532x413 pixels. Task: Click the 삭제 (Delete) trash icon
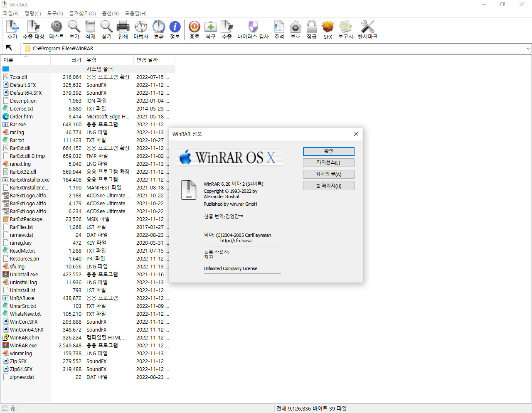pyautogui.click(x=90, y=27)
